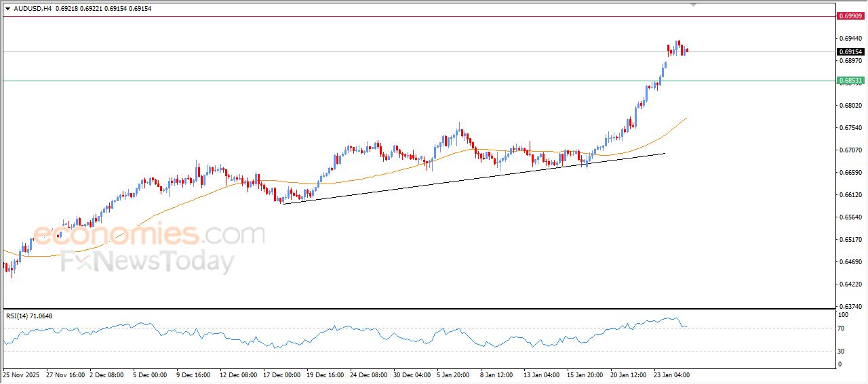Select the red 0.69909 price label
Image resolution: width=868 pixels, height=384 pixels.
click(x=850, y=16)
